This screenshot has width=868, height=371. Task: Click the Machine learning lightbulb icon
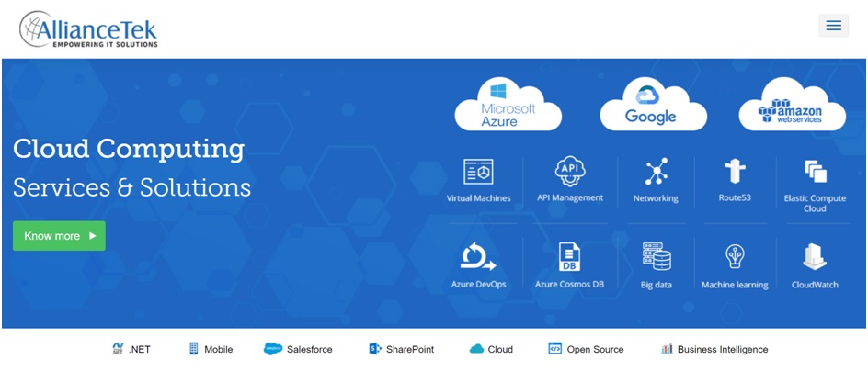734,257
